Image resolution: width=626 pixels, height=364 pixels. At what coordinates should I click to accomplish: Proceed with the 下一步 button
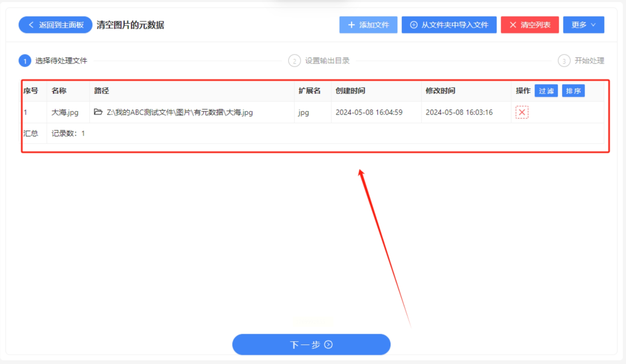(x=311, y=344)
